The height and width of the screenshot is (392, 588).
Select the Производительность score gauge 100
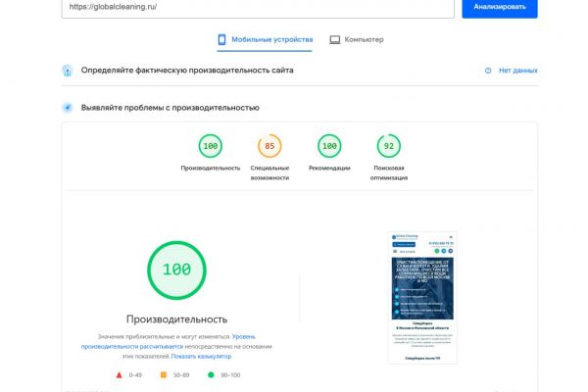pos(211,146)
